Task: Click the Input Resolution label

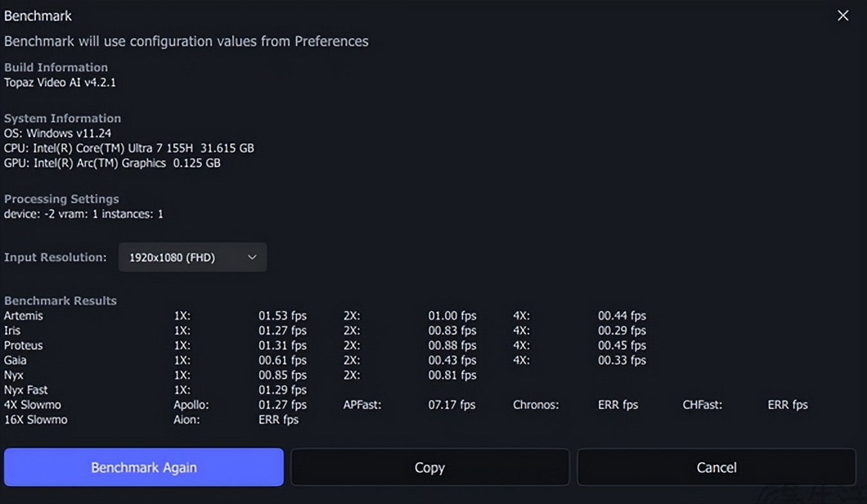Action: (x=55, y=257)
